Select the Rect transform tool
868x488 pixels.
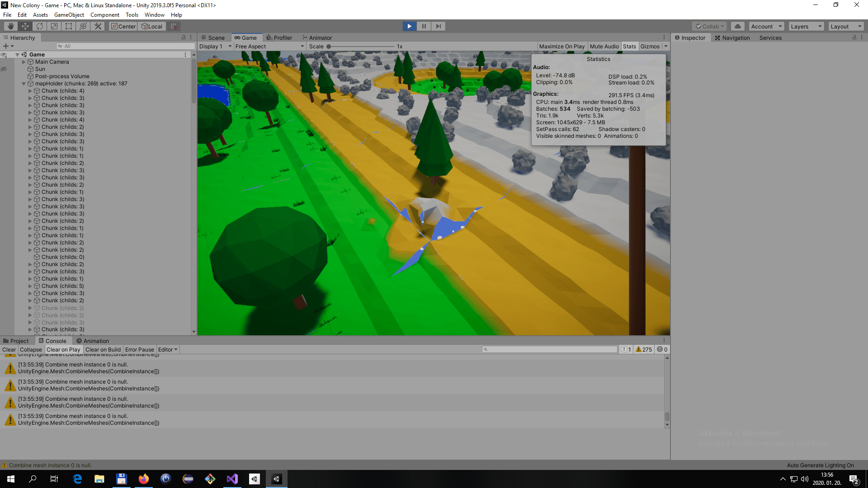[69, 26]
